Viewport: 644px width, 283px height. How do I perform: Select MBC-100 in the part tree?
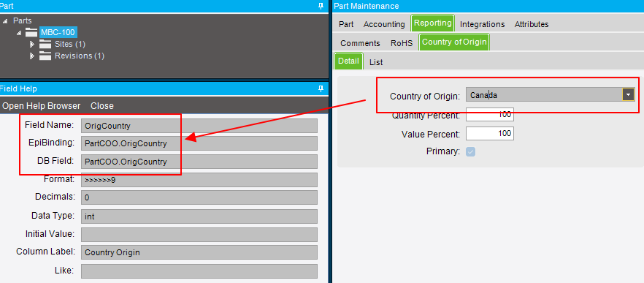pos(58,32)
